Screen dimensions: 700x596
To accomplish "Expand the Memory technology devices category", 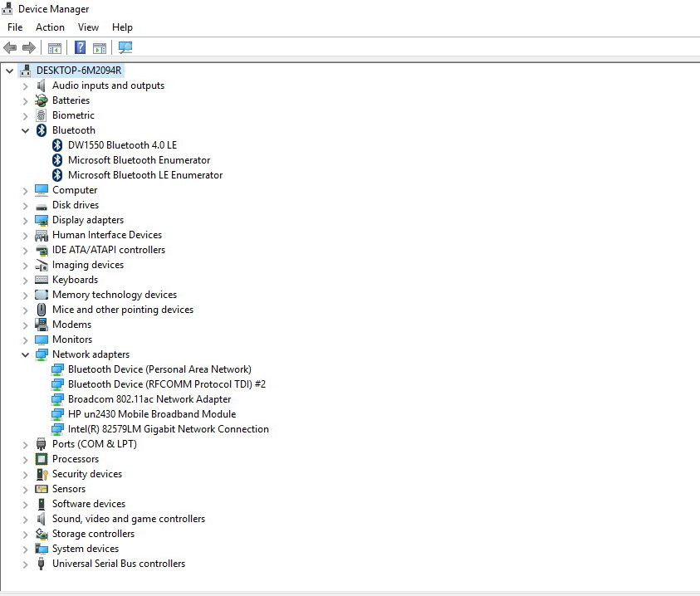I will [x=26, y=296].
